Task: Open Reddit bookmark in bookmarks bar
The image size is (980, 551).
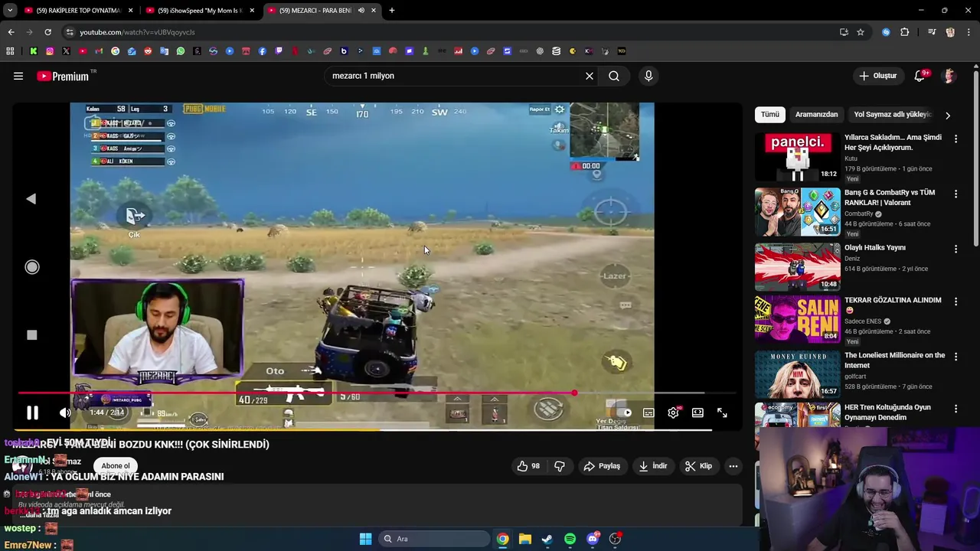Action: pyautogui.click(x=148, y=51)
